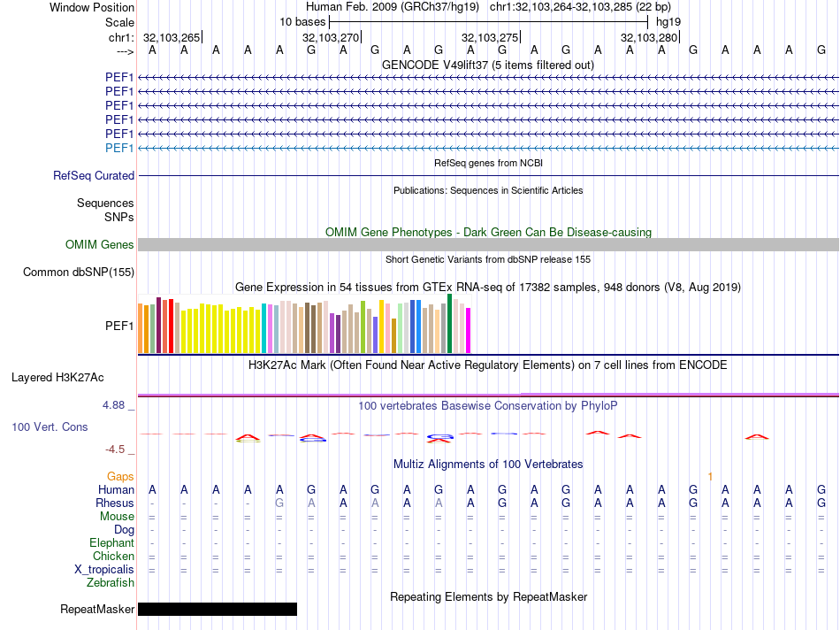
Task: Click the magenta bar ending the GTEx chart
Action: pos(469,330)
